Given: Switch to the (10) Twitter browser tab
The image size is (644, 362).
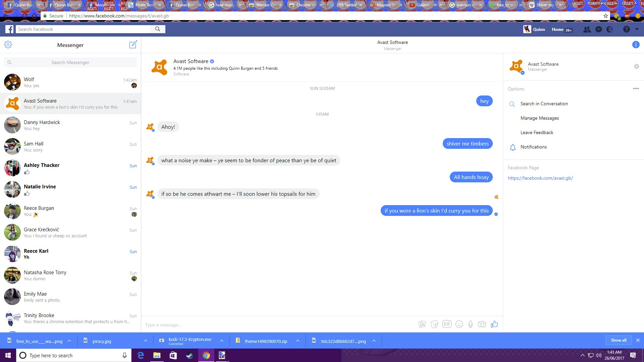Looking at the screenshot, I should coord(346,5).
